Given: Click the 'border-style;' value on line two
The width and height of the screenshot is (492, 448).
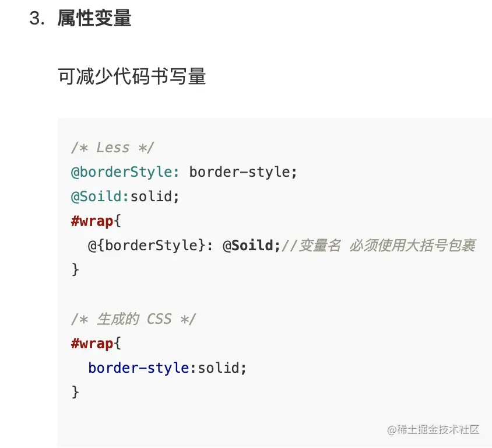Looking at the screenshot, I should 243,172.
